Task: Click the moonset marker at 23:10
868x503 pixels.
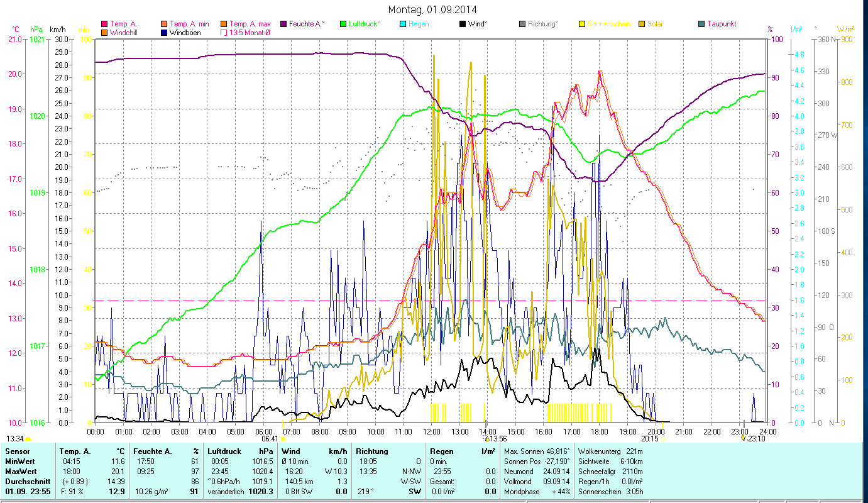Action: coord(744,438)
